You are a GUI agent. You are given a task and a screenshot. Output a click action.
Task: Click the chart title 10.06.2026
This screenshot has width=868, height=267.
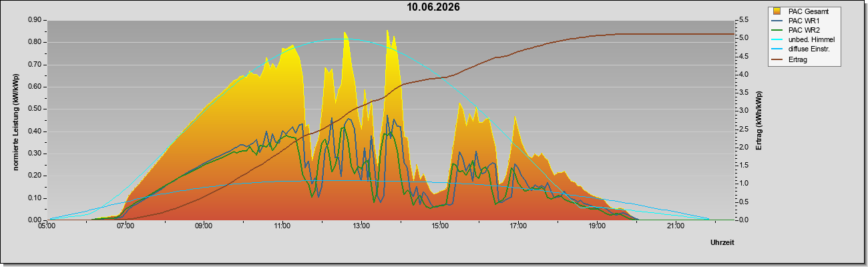click(x=434, y=7)
